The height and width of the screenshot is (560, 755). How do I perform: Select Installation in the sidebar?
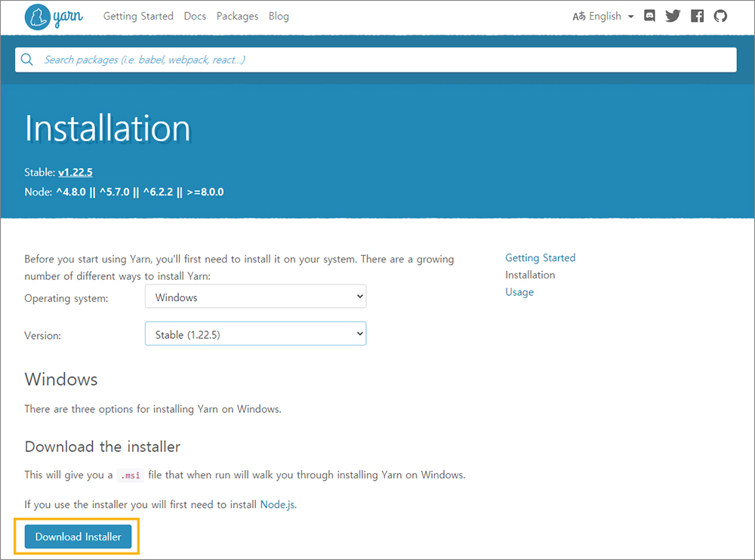(x=530, y=275)
